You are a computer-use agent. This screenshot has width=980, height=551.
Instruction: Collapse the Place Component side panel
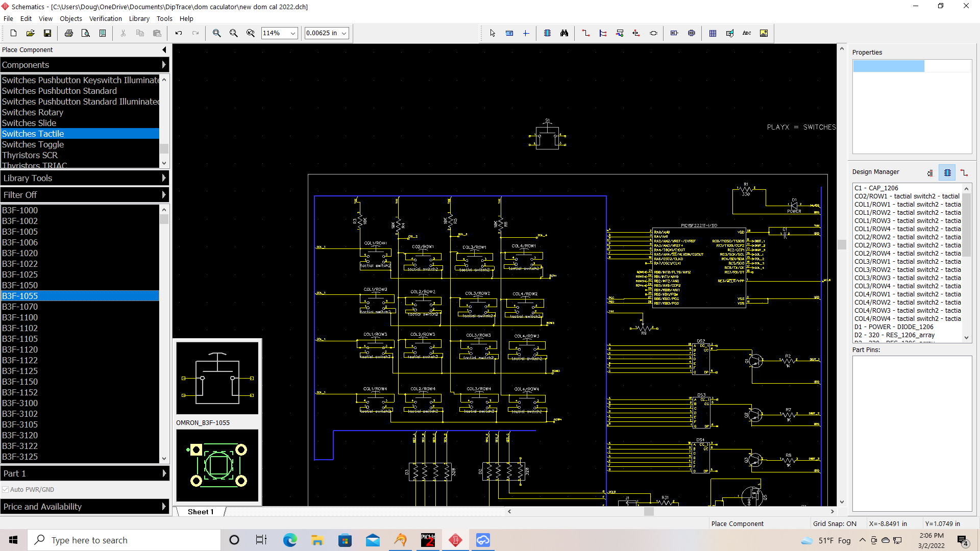pos(164,50)
